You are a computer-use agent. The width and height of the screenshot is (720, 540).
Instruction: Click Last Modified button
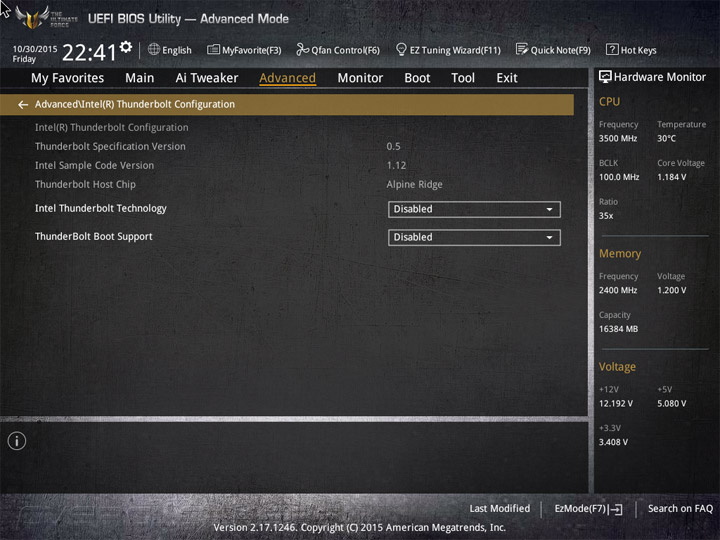pyautogui.click(x=500, y=508)
